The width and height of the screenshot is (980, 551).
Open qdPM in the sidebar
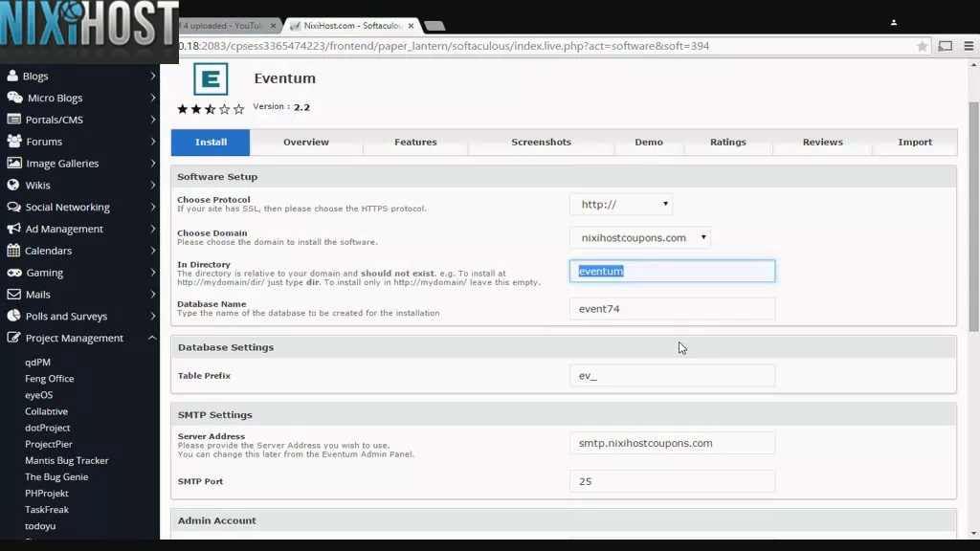(37, 363)
